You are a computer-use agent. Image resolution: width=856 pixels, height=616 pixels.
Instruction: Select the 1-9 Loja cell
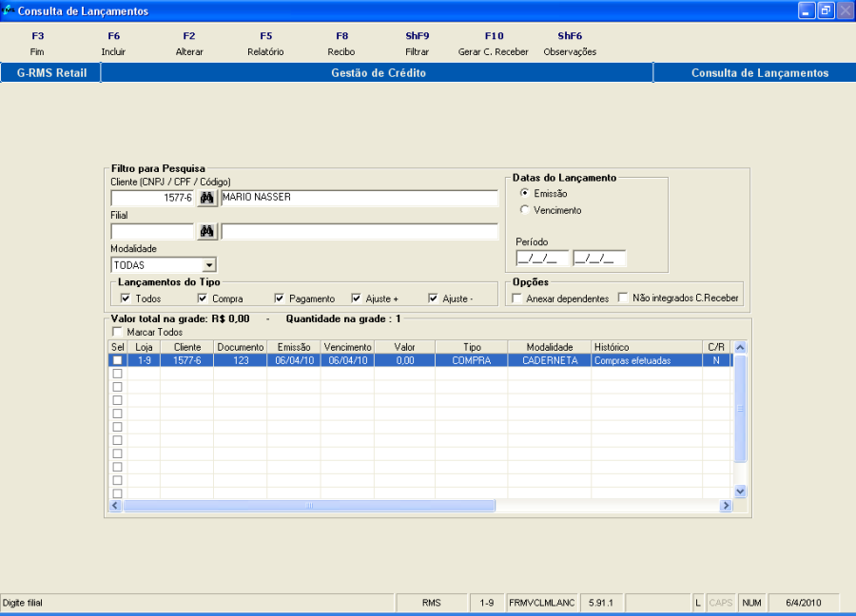click(x=145, y=360)
